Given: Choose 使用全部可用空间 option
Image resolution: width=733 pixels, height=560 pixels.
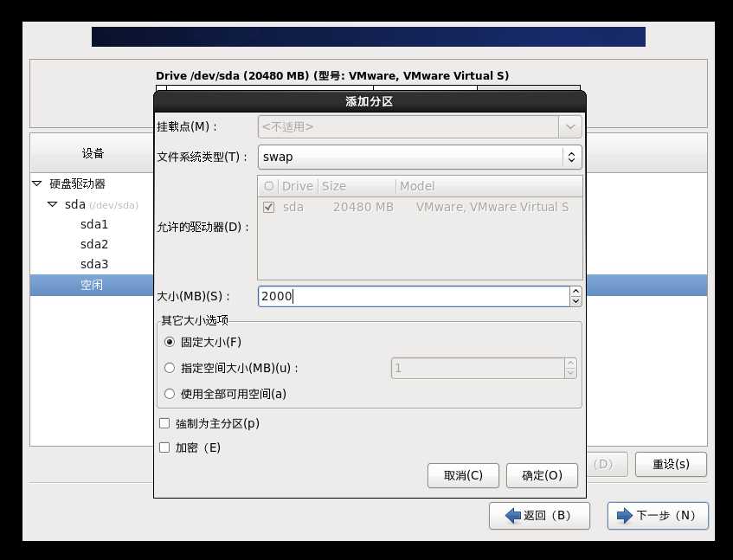Looking at the screenshot, I should [x=170, y=394].
